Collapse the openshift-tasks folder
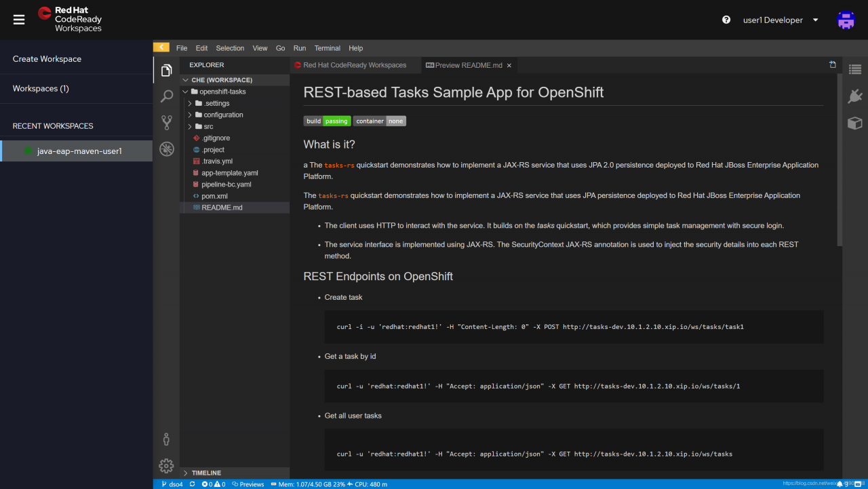Screen dimensions: 868x489 pos(235,92)
